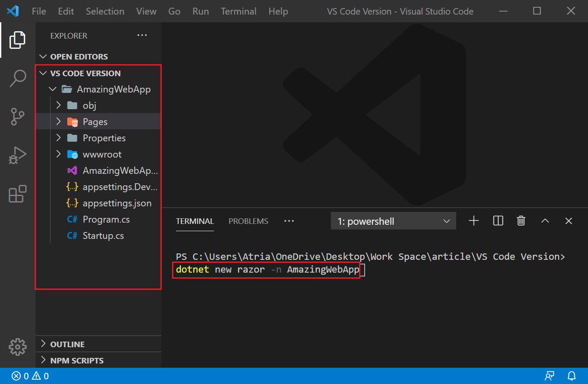Minimize the Visual Studio Code window
Image resolution: width=588 pixels, height=384 pixels.
(503, 11)
